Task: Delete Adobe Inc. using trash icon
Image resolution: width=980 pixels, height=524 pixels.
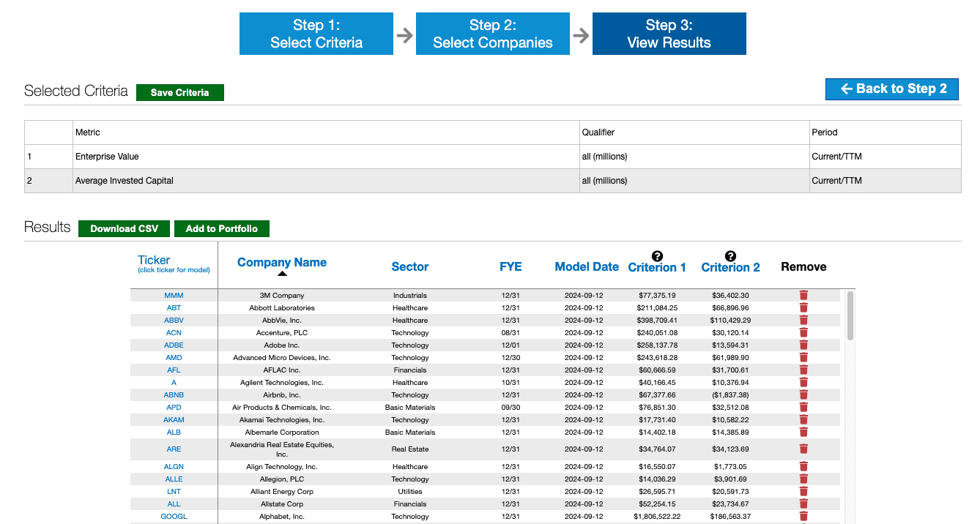Action: 803,345
